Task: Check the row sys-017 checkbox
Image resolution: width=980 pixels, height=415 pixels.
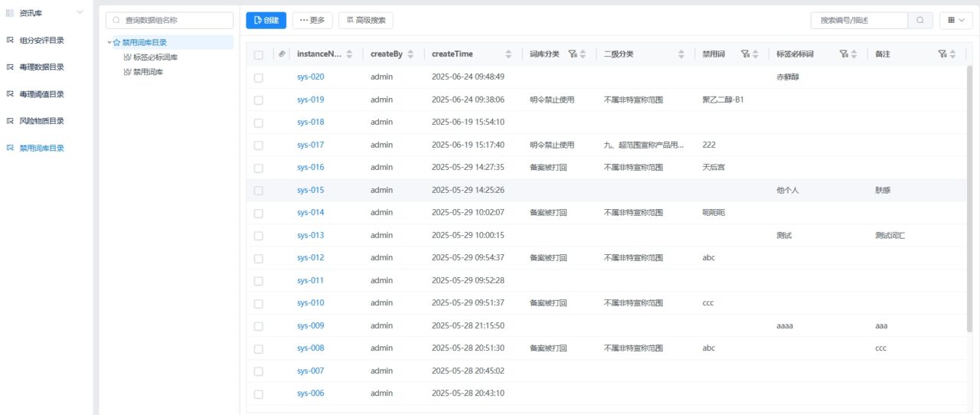Action: coord(258,145)
